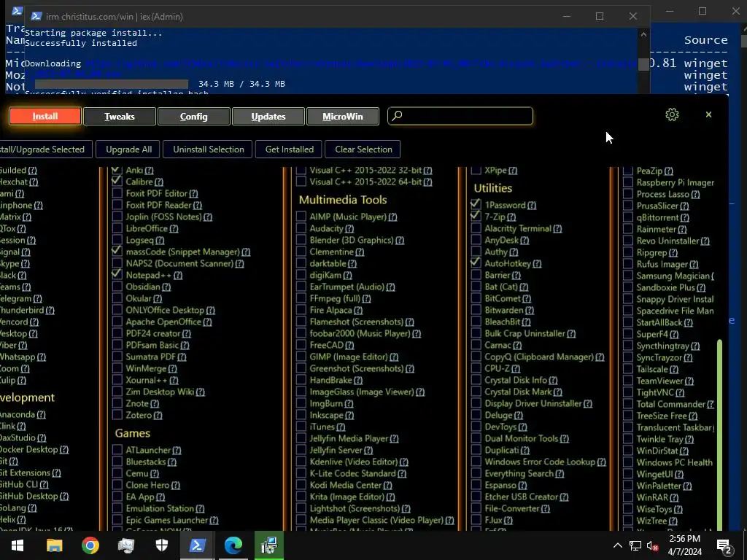
Task: Click the Uninstall Selection button
Action: [209, 149]
